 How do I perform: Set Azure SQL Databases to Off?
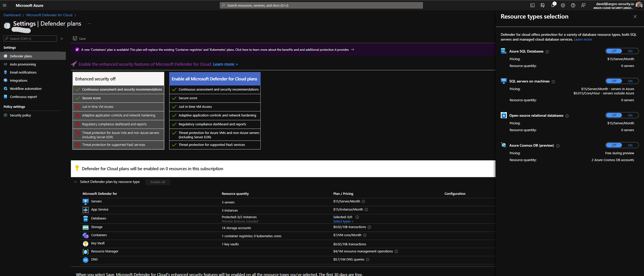pos(614,51)
